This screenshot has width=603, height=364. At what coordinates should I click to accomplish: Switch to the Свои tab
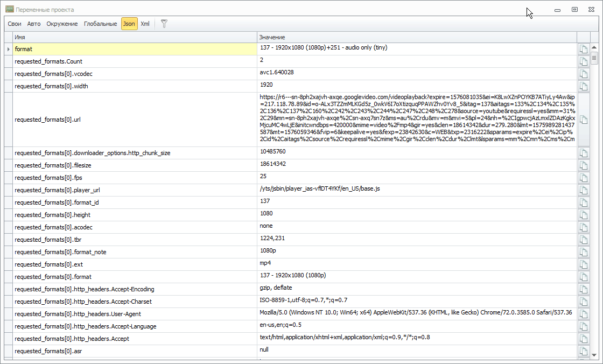[15, 24]
